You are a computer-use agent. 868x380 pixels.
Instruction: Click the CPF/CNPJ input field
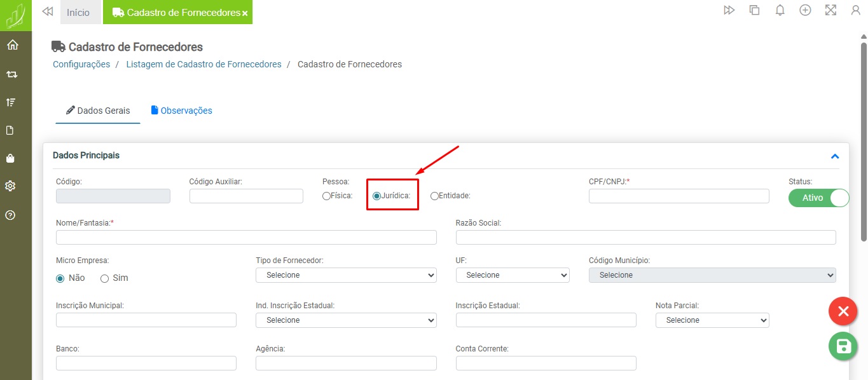click(x=679, y=196)
